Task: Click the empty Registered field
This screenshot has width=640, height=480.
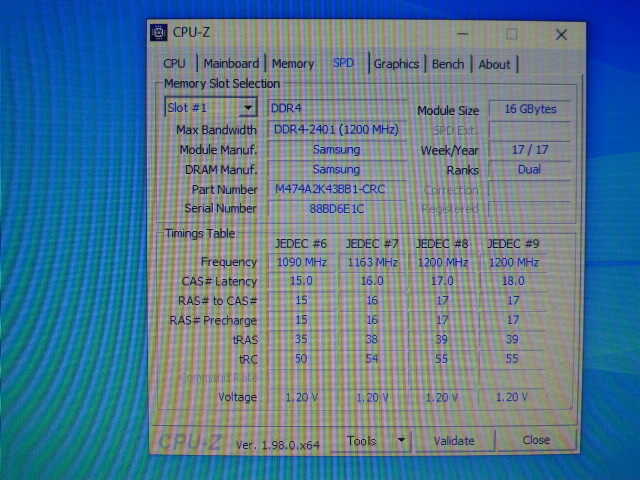Action: coord(530,209)
